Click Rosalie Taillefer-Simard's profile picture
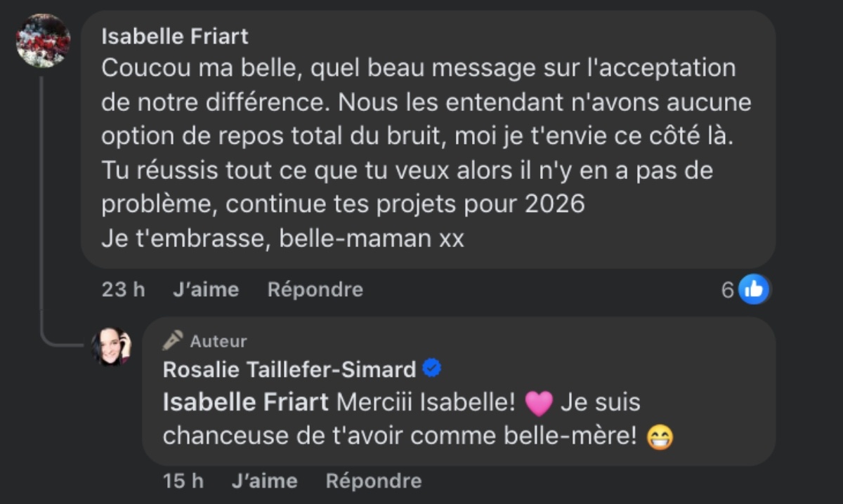The height and width of the screenshot is (504, 843). pyautogui.click(x=111, y=346)
